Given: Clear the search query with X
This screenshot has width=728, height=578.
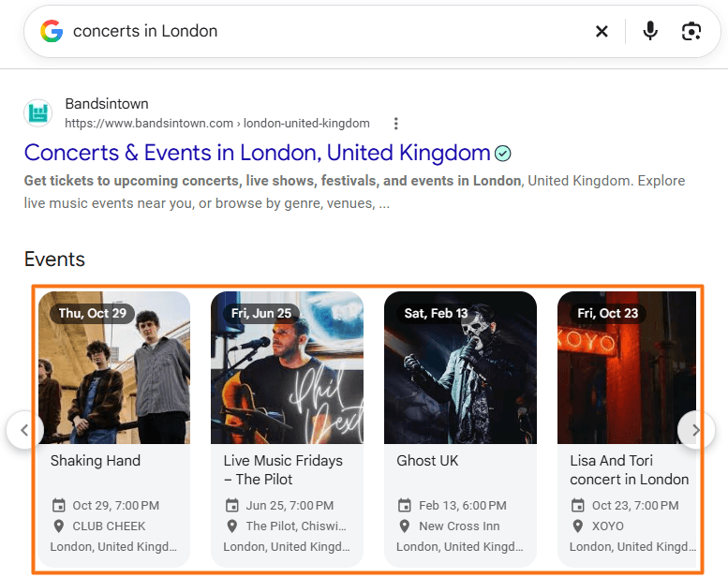Looking at the screenshot, I should [x=602, y=32].
